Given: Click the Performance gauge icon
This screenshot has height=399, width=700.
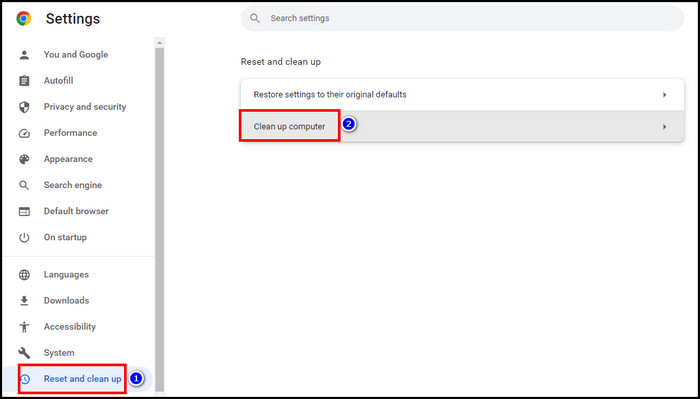Looking at the screenshot, I should point(24,133).
